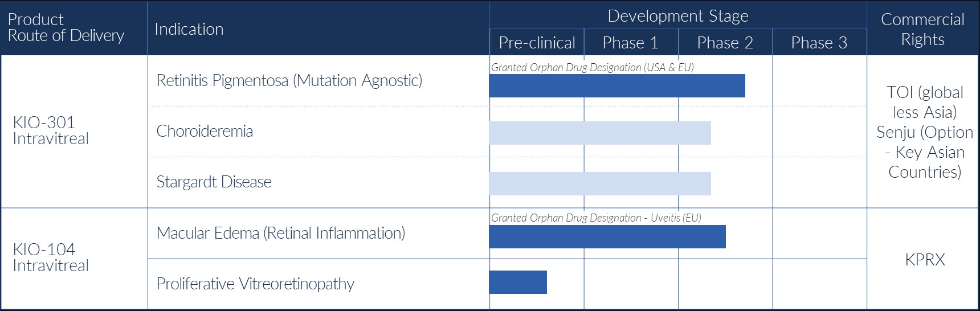Select the Phase 2 column header
Screen dimensions: 980x311
[x=725, y=43]
